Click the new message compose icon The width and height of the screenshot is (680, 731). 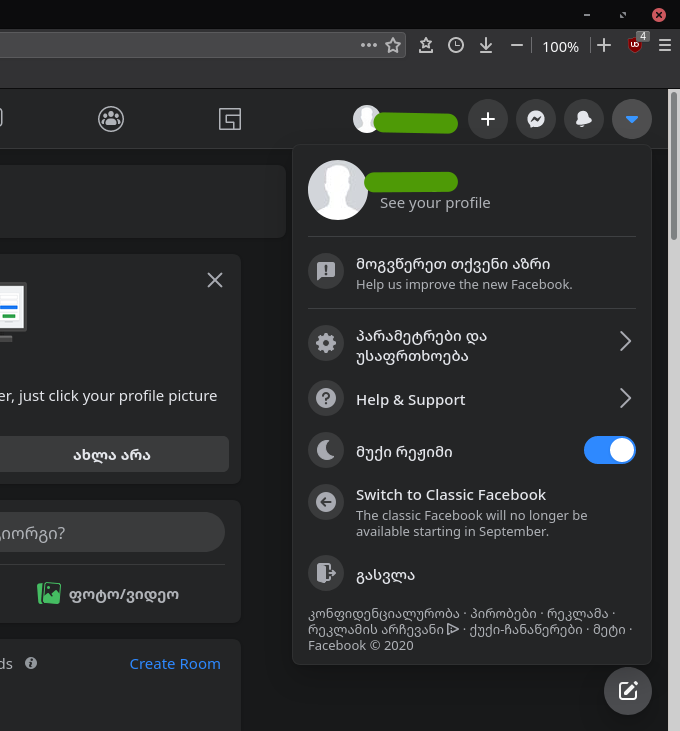tap(628, 691)
